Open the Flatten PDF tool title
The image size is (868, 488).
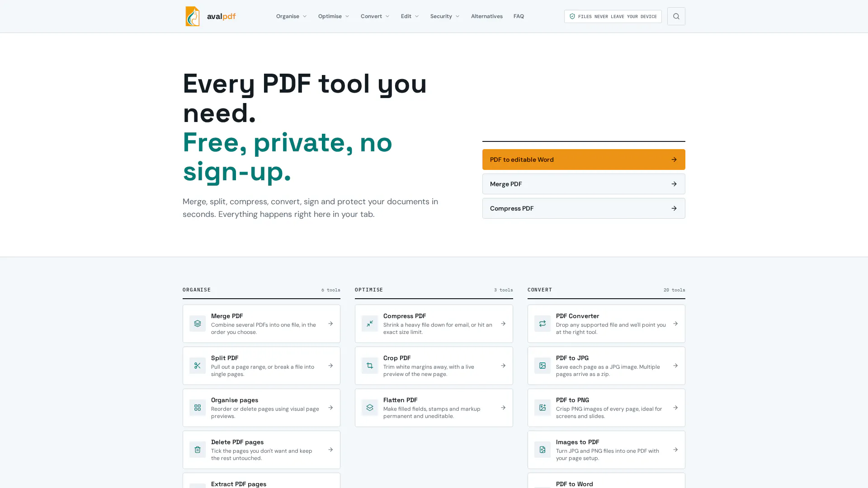pos(400,400)
